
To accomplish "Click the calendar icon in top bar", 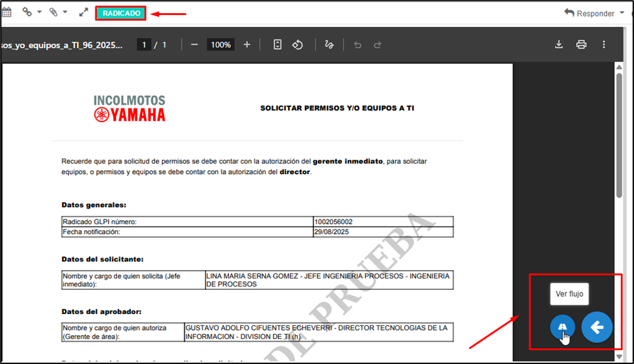I will point(5,12).
